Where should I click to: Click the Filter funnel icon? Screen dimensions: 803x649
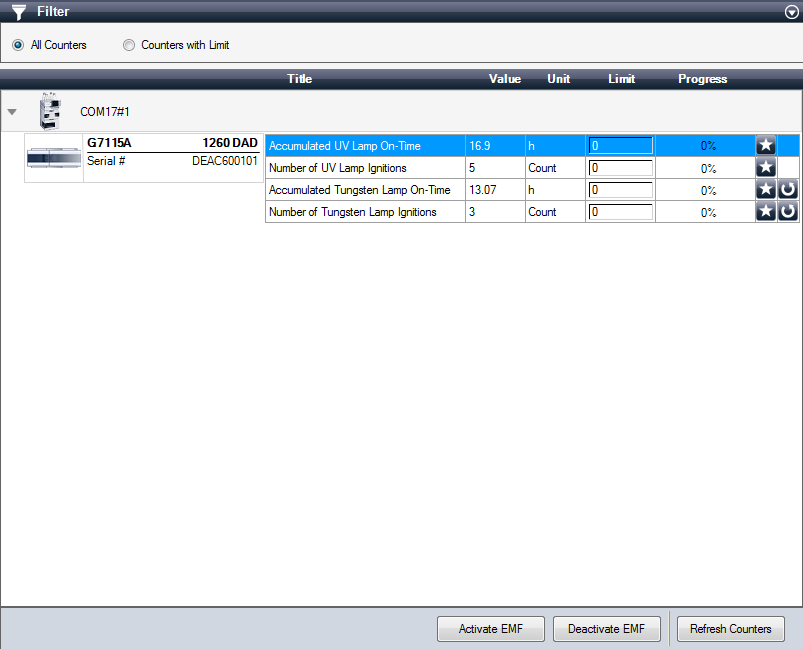(x=19, y=12)
